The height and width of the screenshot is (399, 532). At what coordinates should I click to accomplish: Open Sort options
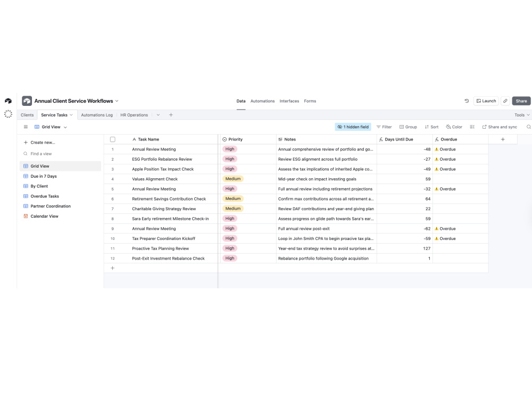point(431,127)
